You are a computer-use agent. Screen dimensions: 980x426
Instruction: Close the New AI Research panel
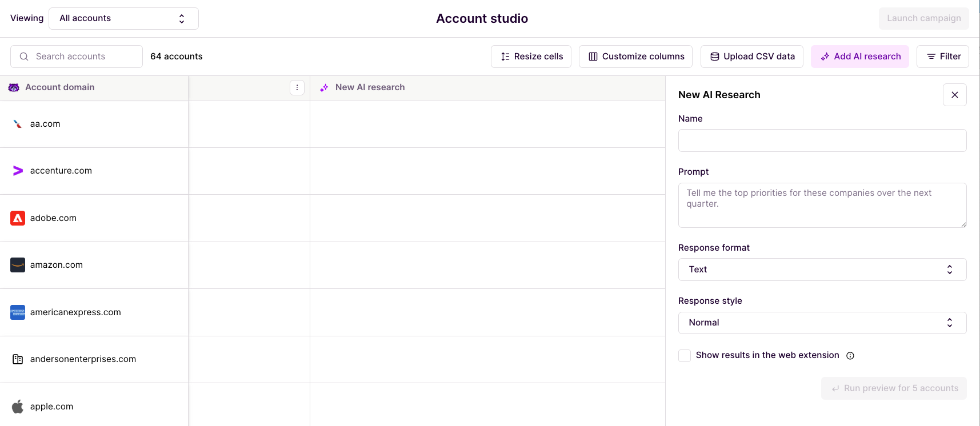pyautogui.click(x=954, y=95)
